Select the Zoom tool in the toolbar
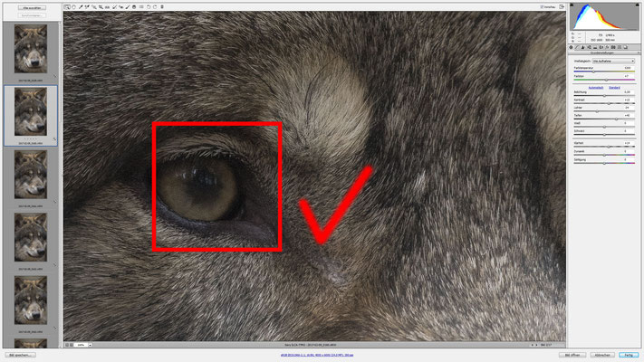The width and height of the screenshot is (644, 362). pos(67,7)
